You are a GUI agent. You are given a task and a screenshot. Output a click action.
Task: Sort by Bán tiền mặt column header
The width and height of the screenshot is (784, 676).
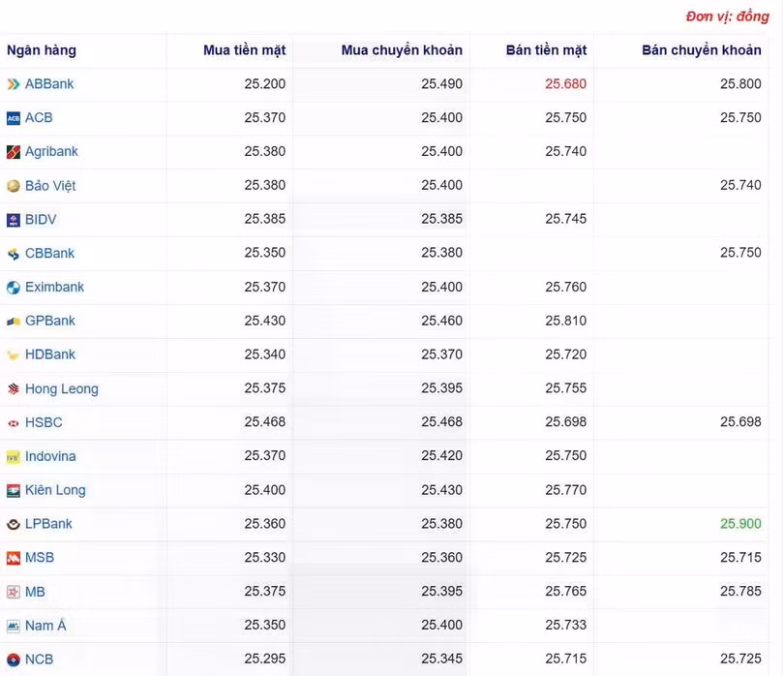click(x=546, y=50)
